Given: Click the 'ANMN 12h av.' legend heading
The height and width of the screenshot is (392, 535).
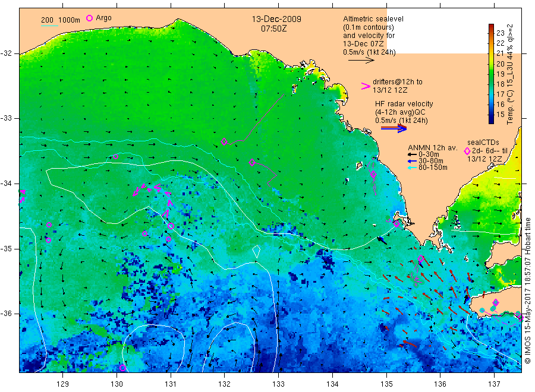Looking at the screenshot, I should click(x=433, y=148).
